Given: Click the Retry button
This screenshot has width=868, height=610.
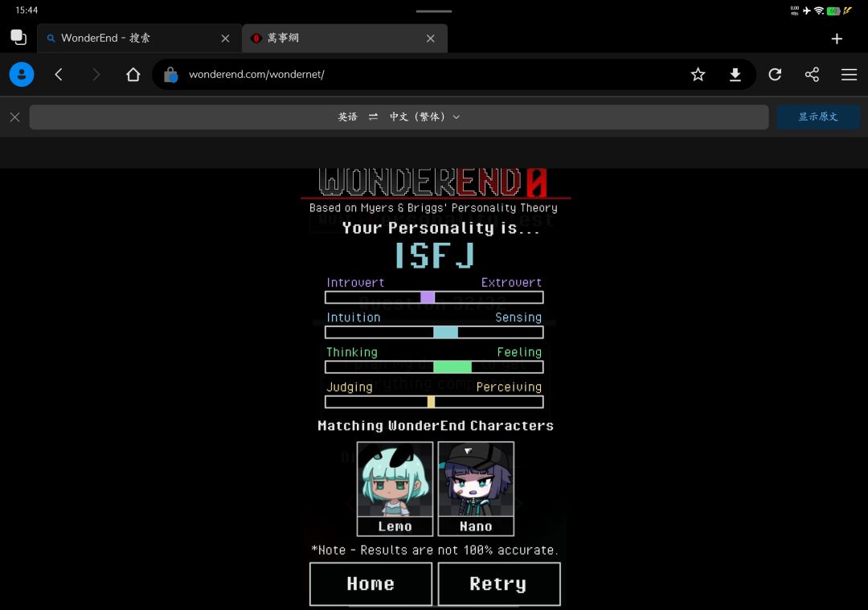Looking at the screenshot, I should pos(499,583).
